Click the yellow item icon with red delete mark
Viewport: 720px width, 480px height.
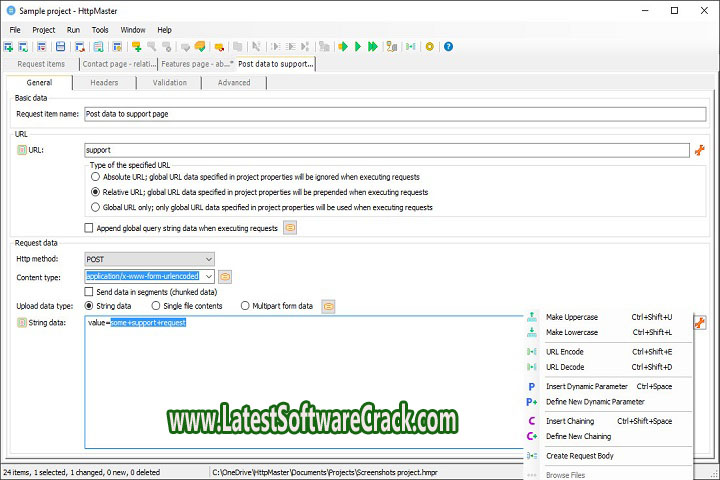[x=219, y=46]
